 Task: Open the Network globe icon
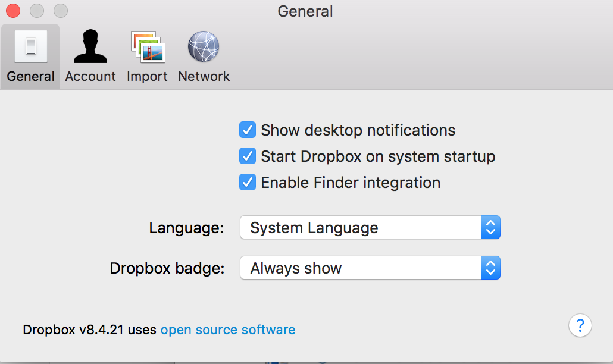(204, 46)
